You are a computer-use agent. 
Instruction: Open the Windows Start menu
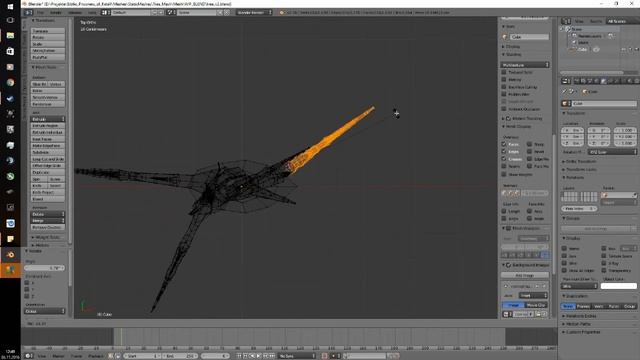pyautogui.click(x=11, y=6)
